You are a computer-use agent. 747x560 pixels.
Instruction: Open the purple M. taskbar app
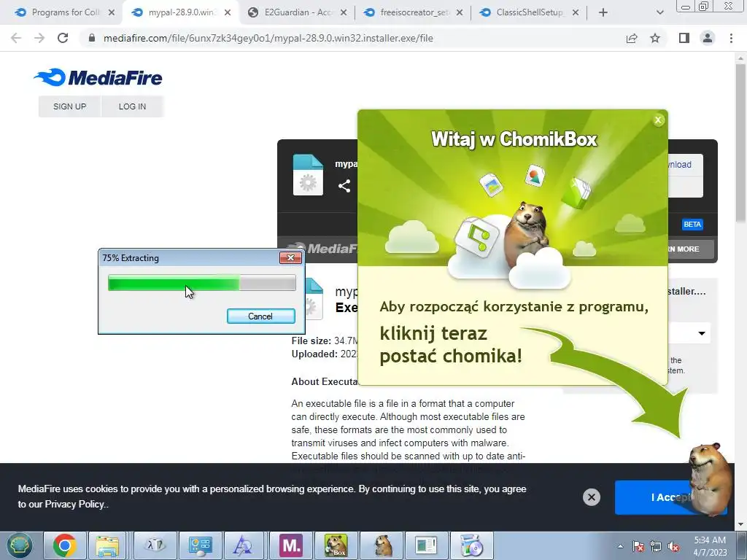[x=291, y=545]
